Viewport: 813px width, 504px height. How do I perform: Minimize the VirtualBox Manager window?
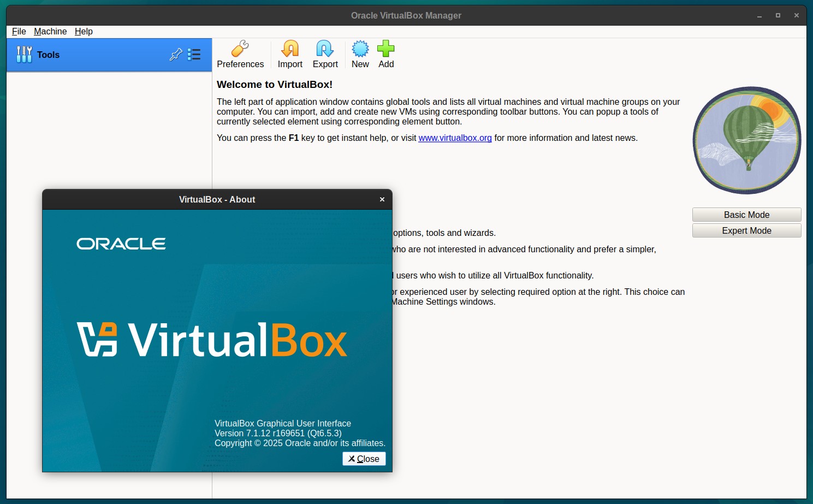pos(759,15)
